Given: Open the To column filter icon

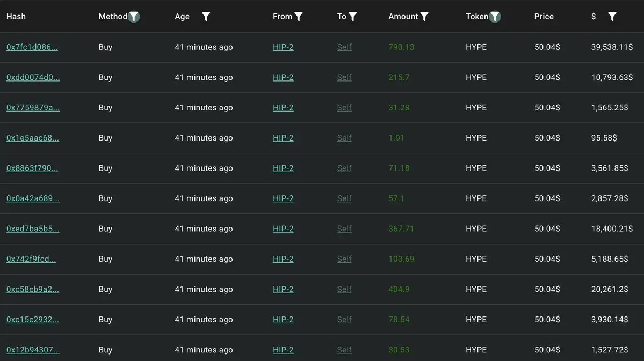Looking at the screenshot, I should [352, 17].
